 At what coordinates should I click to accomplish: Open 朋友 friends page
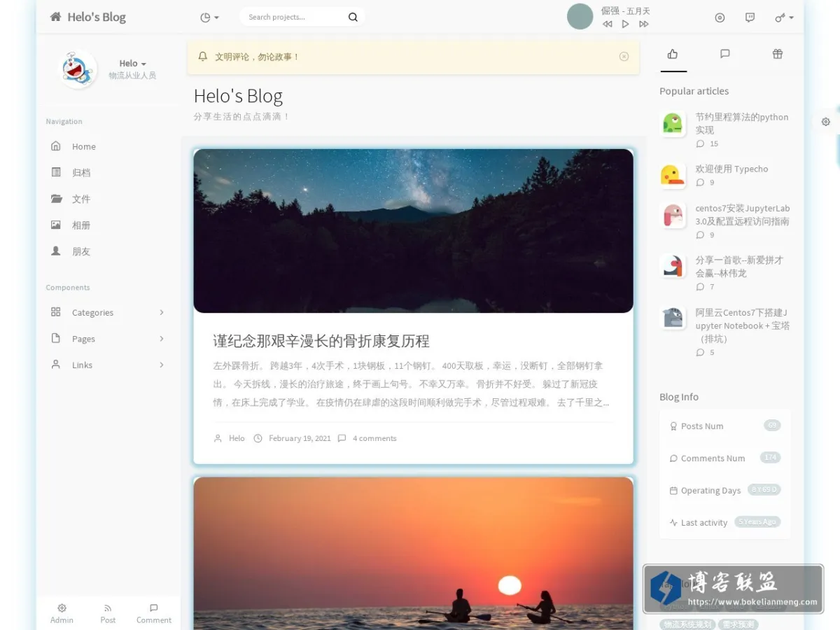[x=108, y=251]
